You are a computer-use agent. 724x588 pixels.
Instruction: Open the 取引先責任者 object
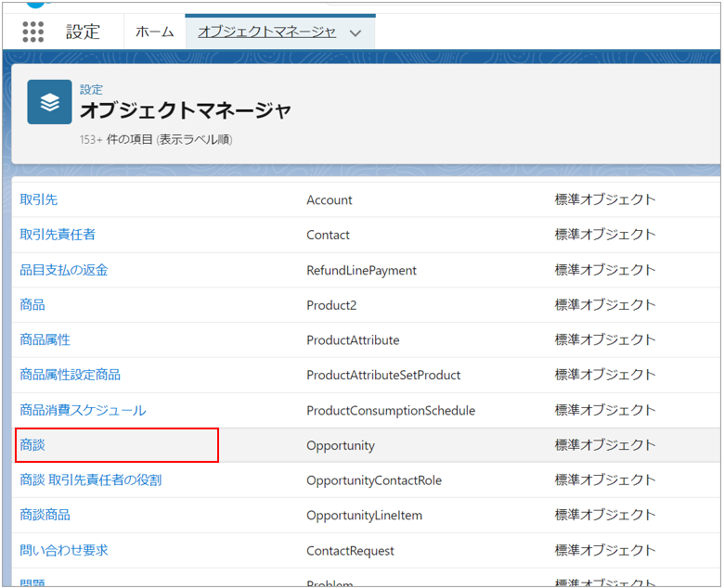point(58,235)
